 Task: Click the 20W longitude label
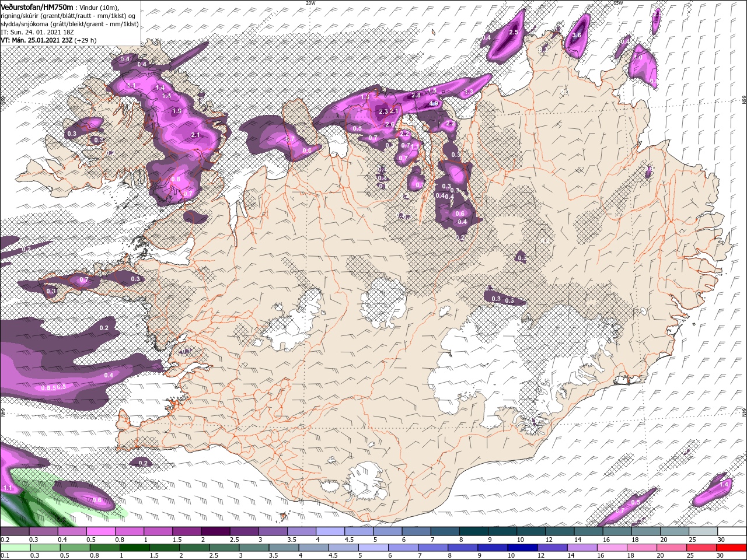311,3
